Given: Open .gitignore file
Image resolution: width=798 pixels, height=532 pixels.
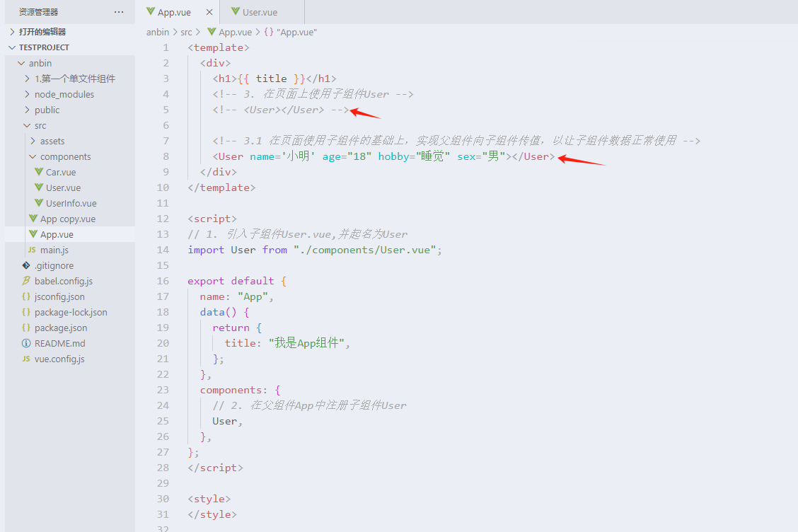Looking at the screenshot, I should pyautogui.click(x=70, y=265).
